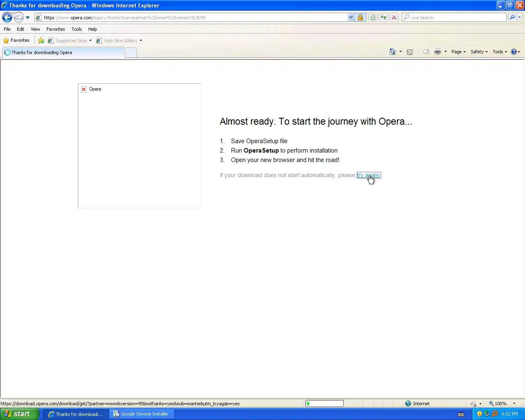Open the Help menu

click(x=92, y=29)
